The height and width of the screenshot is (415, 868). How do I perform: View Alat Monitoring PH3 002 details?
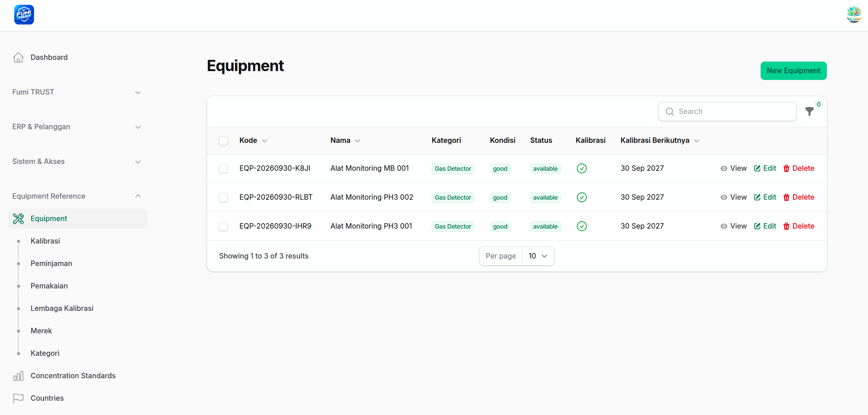click(x=733, y=197)
